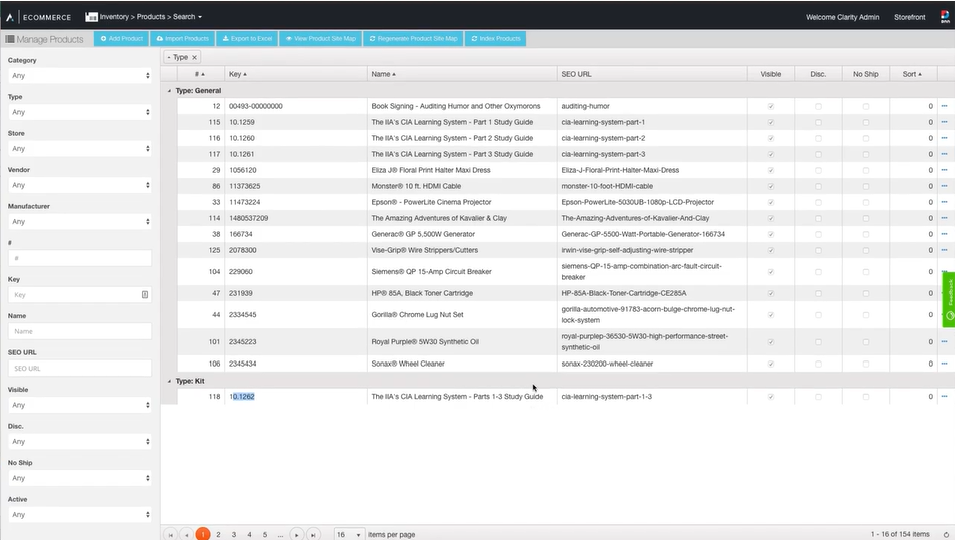955x540 pixels.
Task: Click the Import Products button
Action: 183,38
